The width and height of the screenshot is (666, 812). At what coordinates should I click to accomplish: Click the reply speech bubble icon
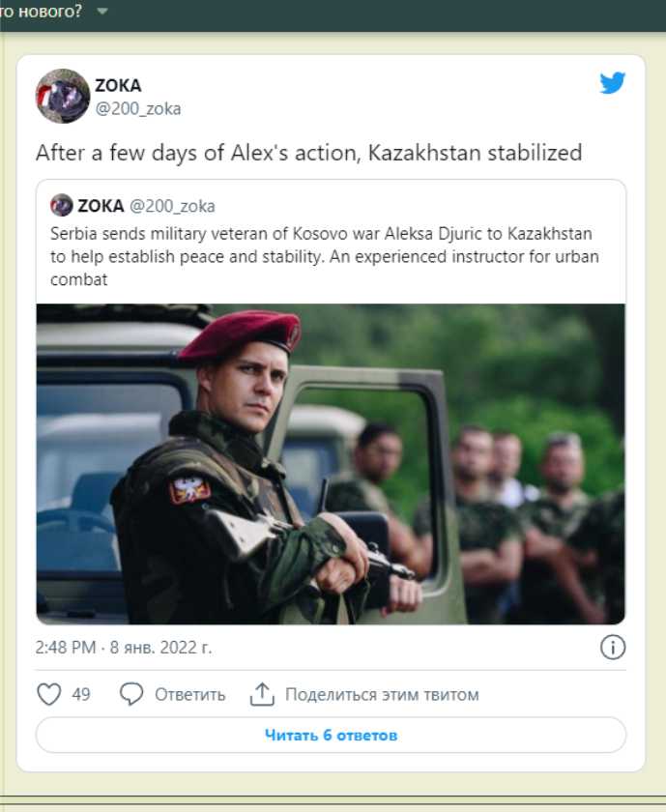tap(131, 694)
